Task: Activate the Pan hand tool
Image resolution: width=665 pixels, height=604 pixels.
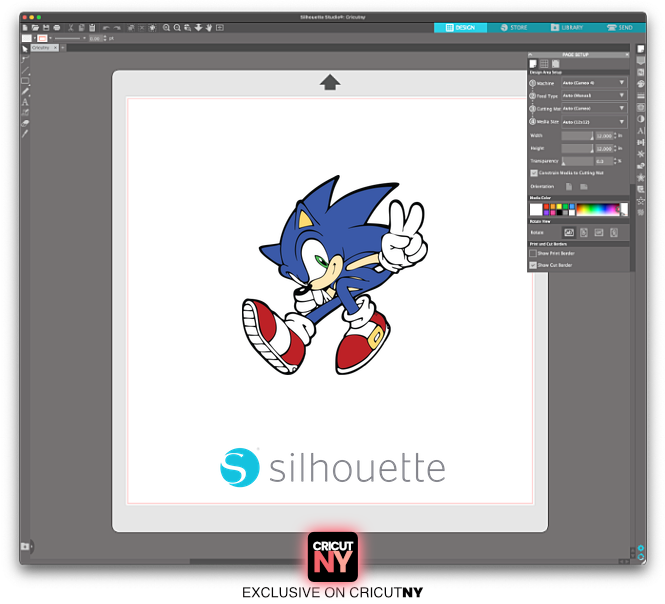Action: click(x=209, y=28)
